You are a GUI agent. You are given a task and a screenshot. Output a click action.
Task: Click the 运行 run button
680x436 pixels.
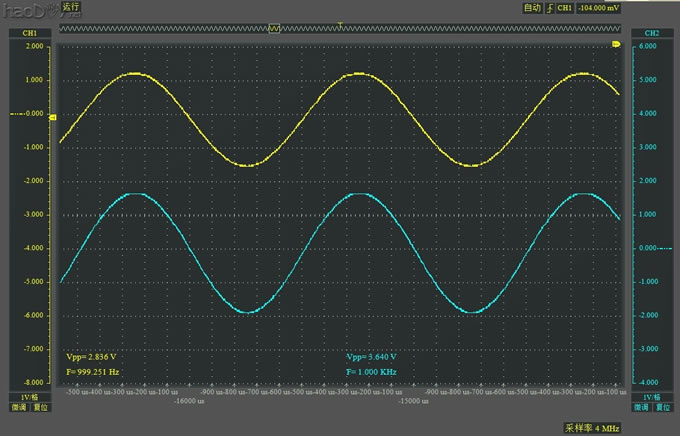pyautogui.click(x=71, y=7)
